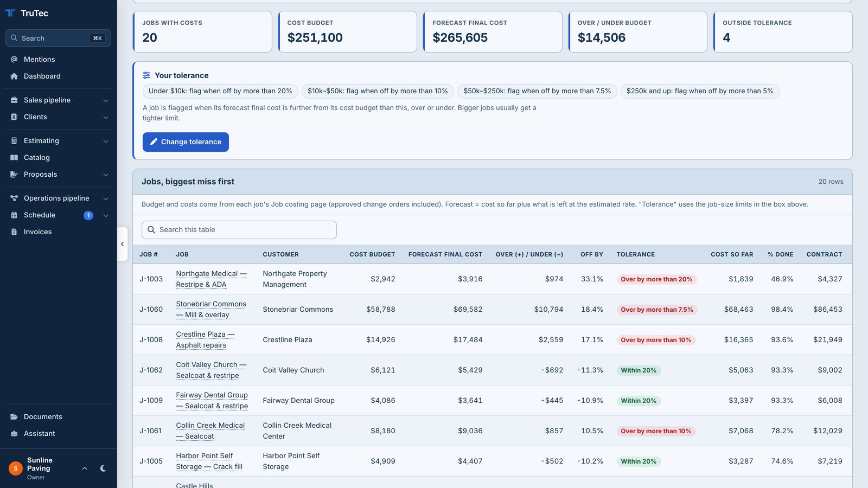Open the Sunline Paving account menu chevron
This screenshot has height=488, width=868.
click(85, 468)
